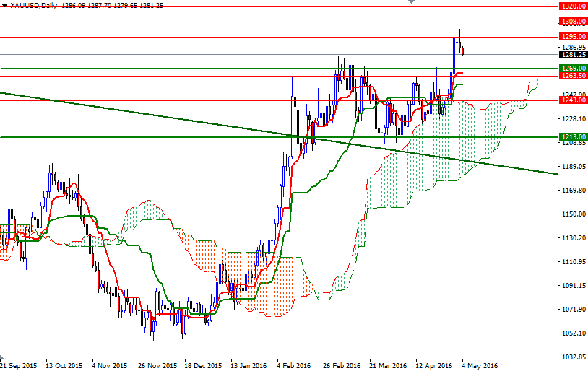This screenshot has width=588, height=371.
Task: Open the dropdown triangle beside XAUUSD,Daily
Action: 4,6
